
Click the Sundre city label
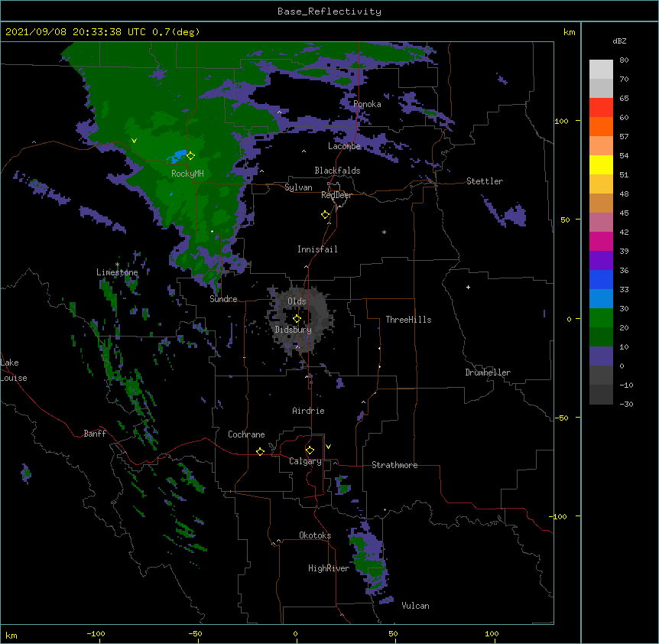tap(223, 299)
